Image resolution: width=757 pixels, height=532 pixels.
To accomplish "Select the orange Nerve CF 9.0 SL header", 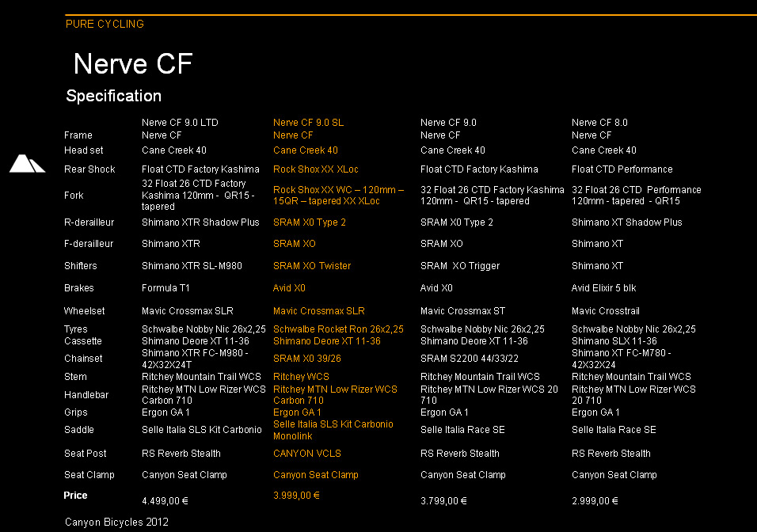I will [x=308, y=123].
